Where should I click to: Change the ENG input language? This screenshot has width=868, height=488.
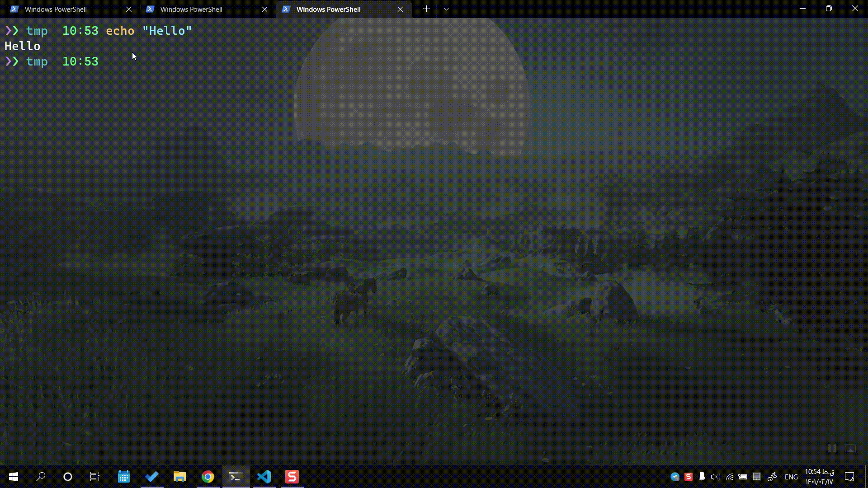coord(791,477)
